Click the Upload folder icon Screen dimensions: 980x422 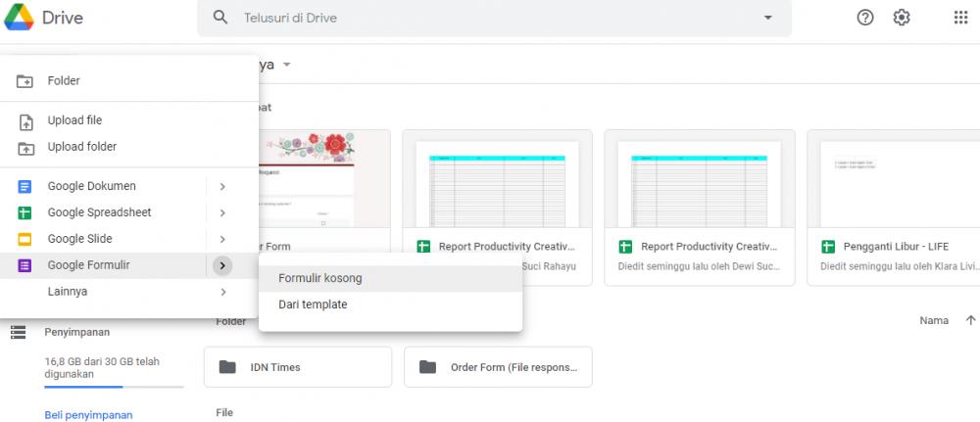(25, 148)
